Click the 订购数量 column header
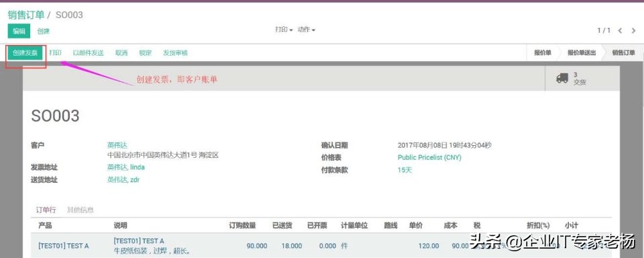 coord(242,226)
